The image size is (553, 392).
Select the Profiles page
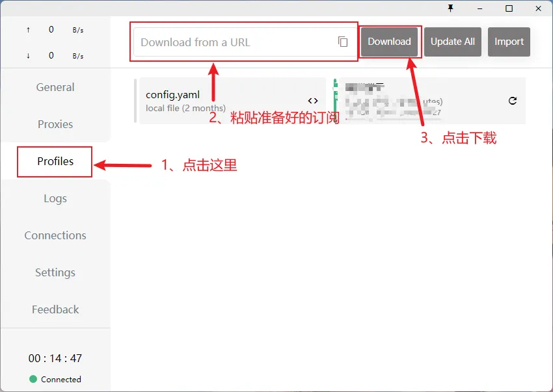pyautogui.click(x=55, y=161)
